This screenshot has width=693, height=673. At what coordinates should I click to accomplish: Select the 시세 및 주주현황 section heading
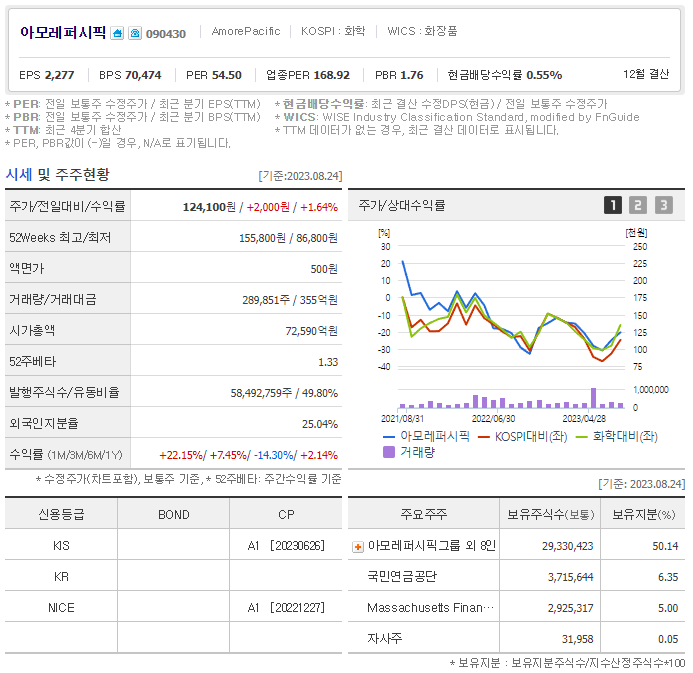pyautogui.click(x=57, y=175)
